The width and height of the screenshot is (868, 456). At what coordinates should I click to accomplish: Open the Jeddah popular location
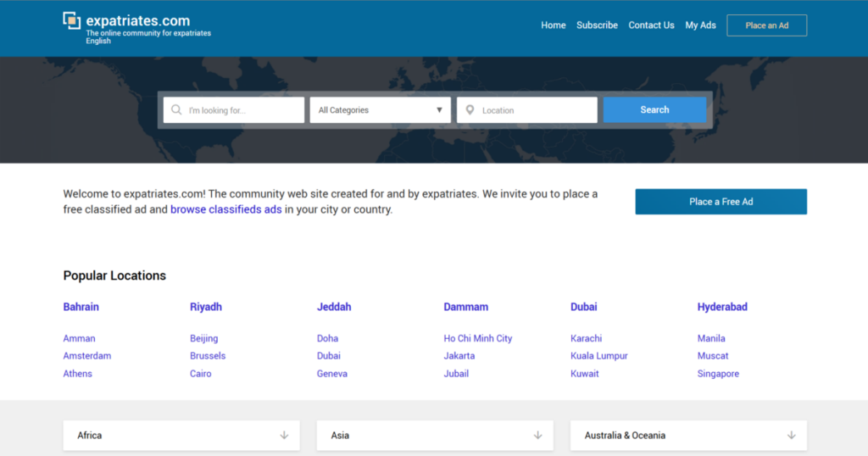334,307
